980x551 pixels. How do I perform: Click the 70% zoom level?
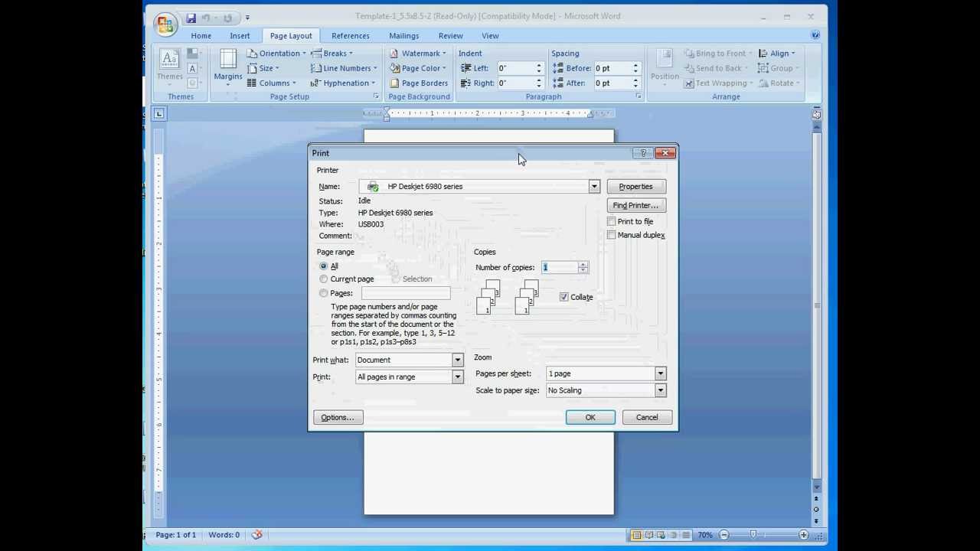coord(705,535)
